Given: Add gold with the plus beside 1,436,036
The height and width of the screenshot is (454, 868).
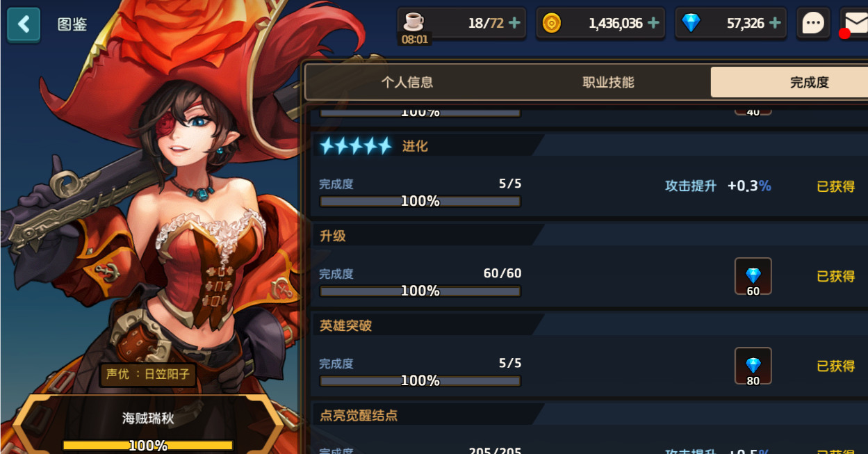Looking at the screenshot, I should (653, 23).
